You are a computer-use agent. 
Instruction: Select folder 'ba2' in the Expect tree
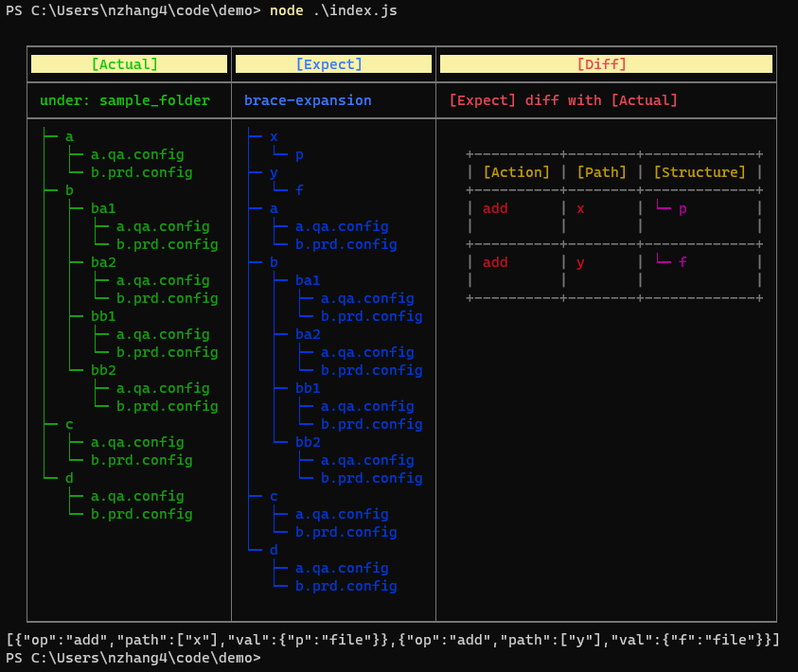tap(308, 334)
